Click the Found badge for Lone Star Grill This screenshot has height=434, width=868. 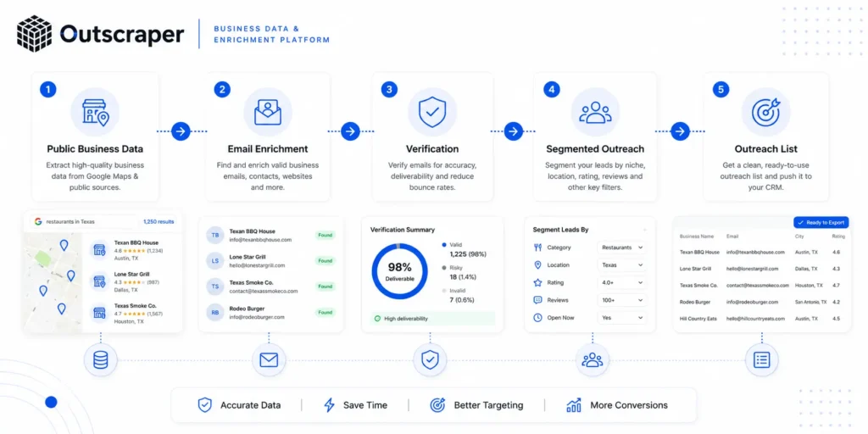(325, 261)
